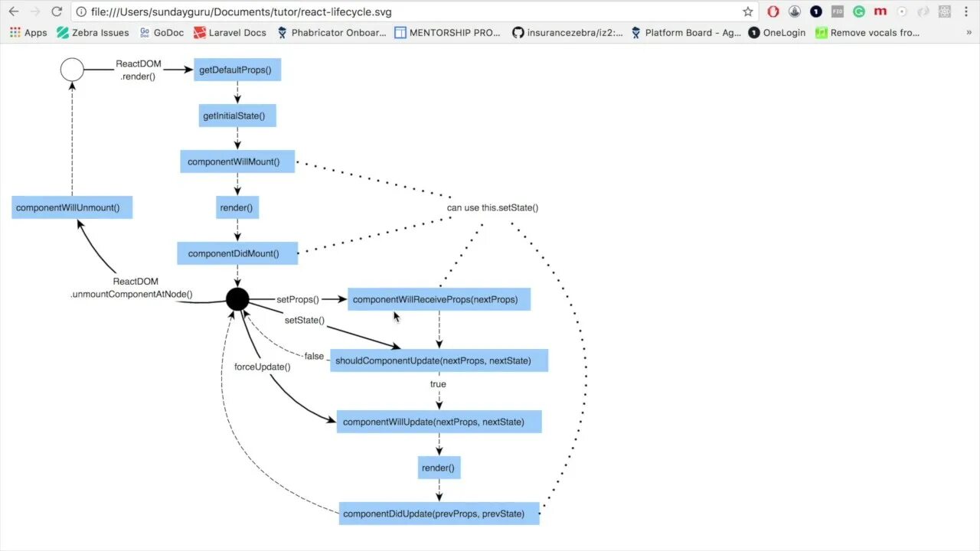
Task: Select the componentDidMount() node
Action: pyautogui.click(x=237, y=253)
